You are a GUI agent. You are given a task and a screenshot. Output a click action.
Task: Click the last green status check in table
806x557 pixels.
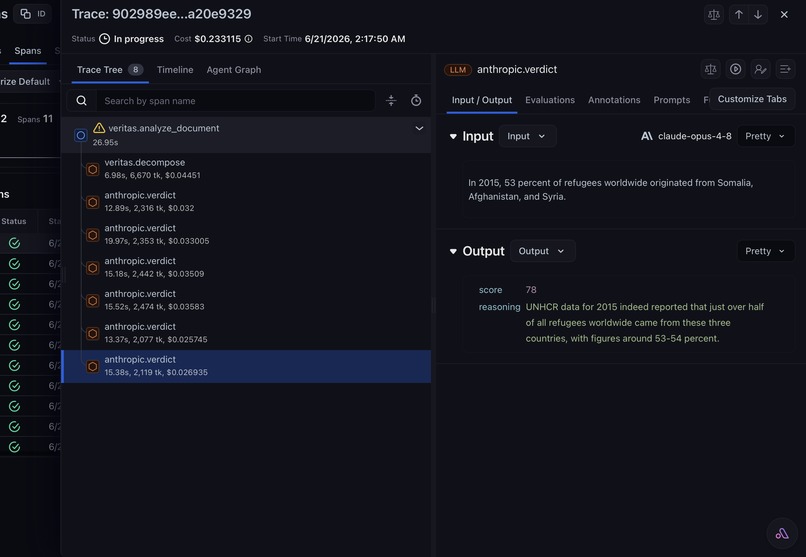14,447
